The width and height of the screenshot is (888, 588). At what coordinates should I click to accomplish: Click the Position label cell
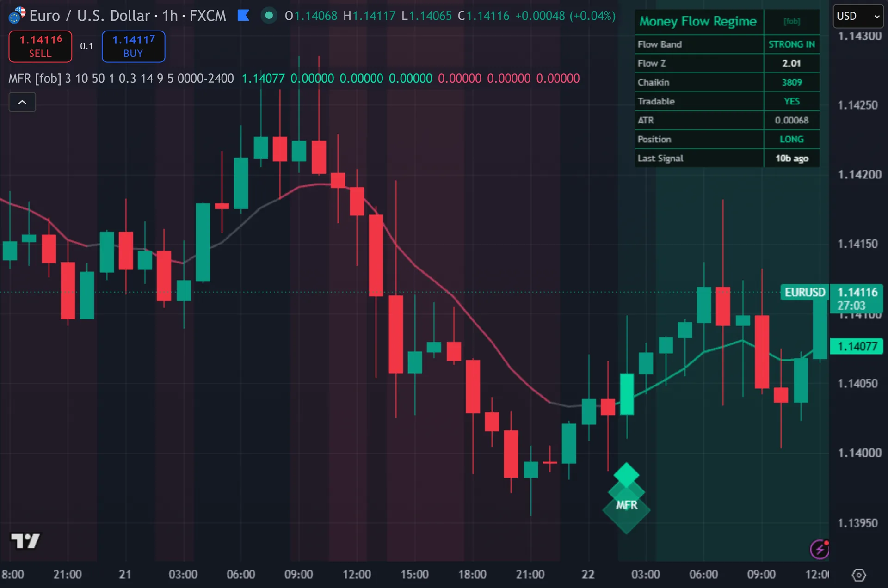pos(699,139)
